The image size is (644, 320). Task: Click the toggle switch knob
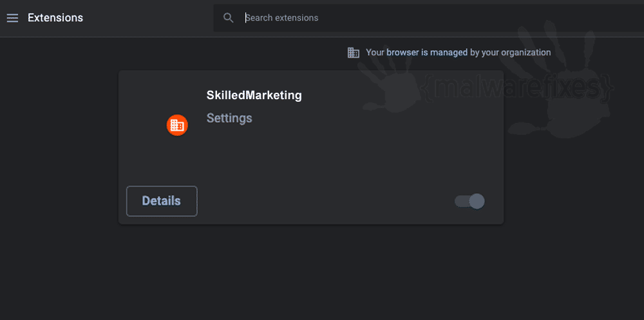(477, 202)
